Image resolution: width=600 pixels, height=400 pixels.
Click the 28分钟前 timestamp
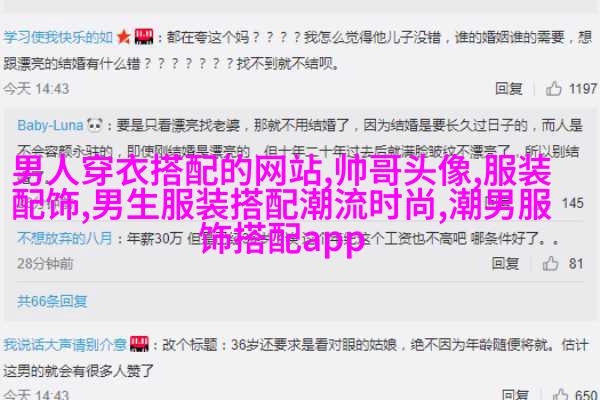point(45,264)
